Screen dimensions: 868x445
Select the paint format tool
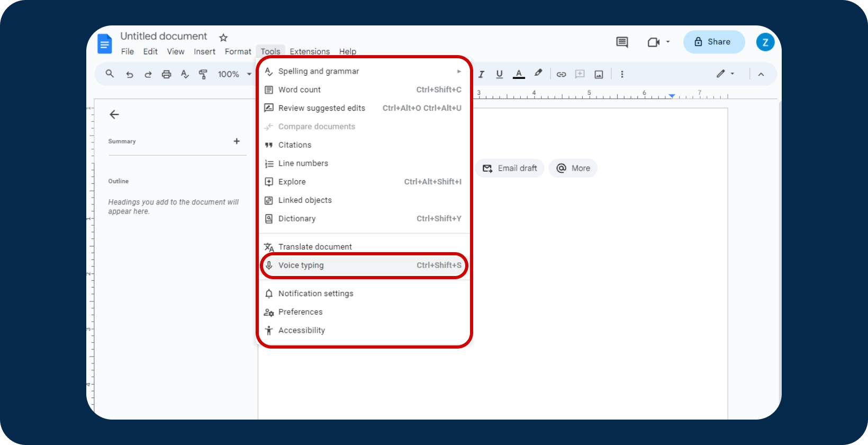click(203, 74)
